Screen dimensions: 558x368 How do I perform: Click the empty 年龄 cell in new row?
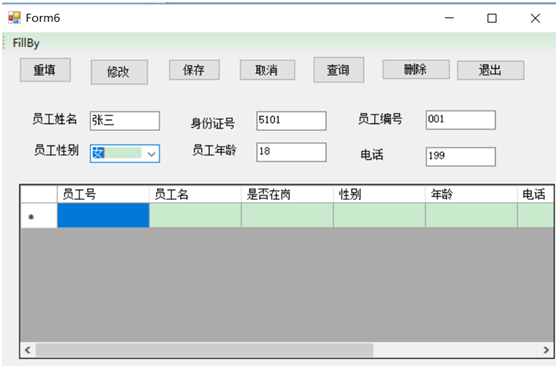pos(471,215)
